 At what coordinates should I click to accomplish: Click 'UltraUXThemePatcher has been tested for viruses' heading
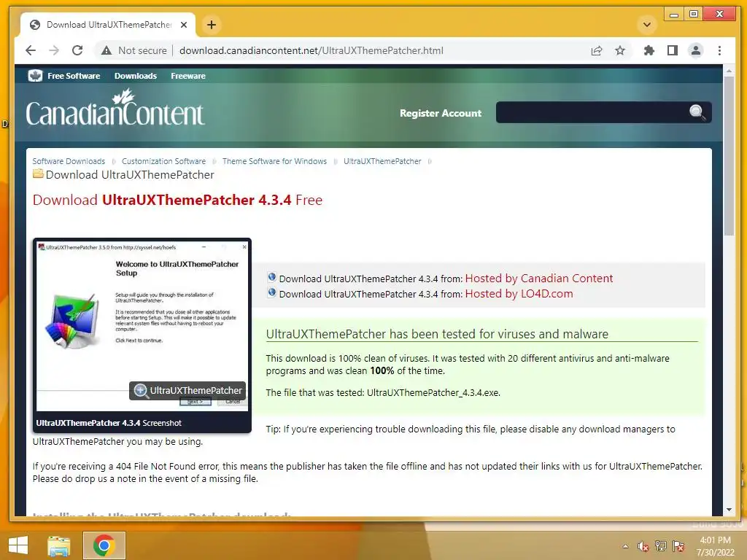[x=437, y=334]
